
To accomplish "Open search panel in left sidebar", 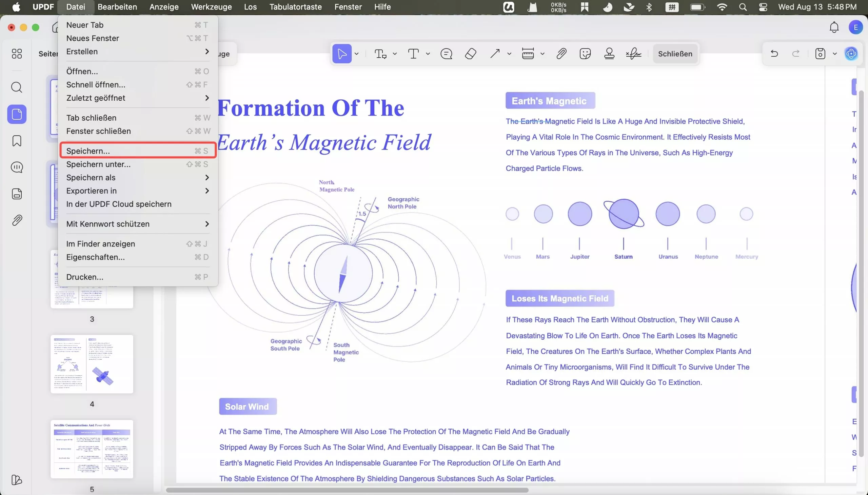I will pyautogui.click(x=17, y=87).
